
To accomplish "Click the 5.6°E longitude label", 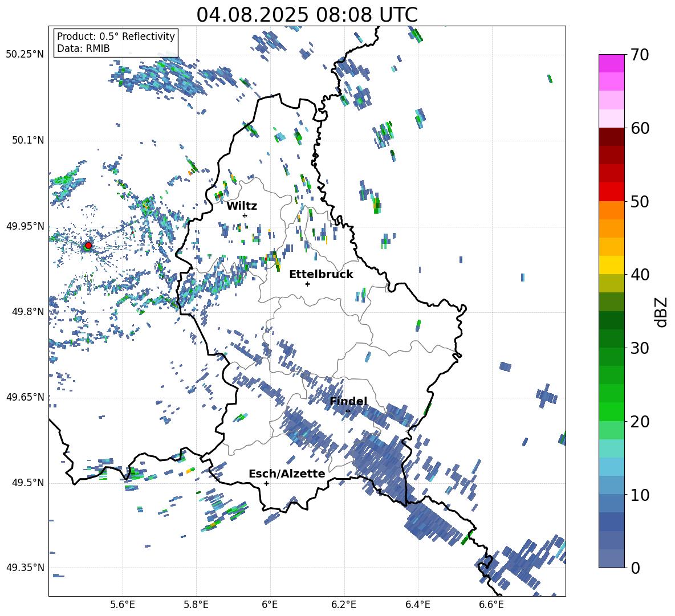I will pyautogui.click(x=123, y=605).
